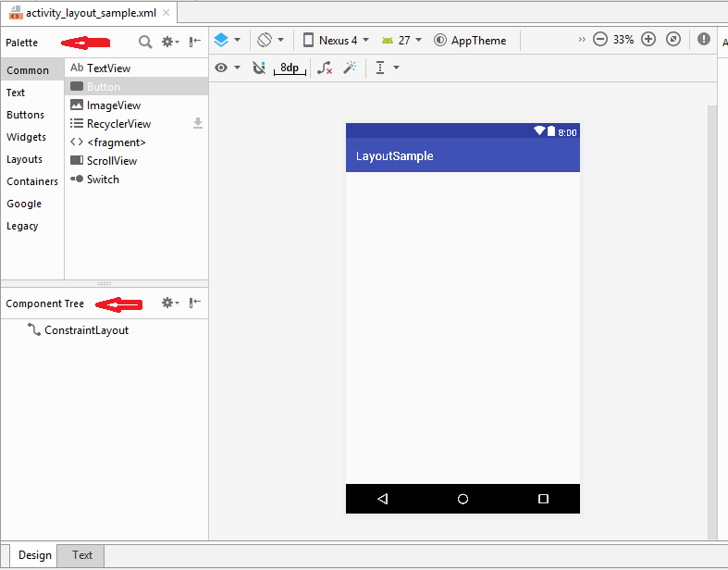Clear all constraints icon
The height and width of the screenshot is (570, 728).
[324, 68]
